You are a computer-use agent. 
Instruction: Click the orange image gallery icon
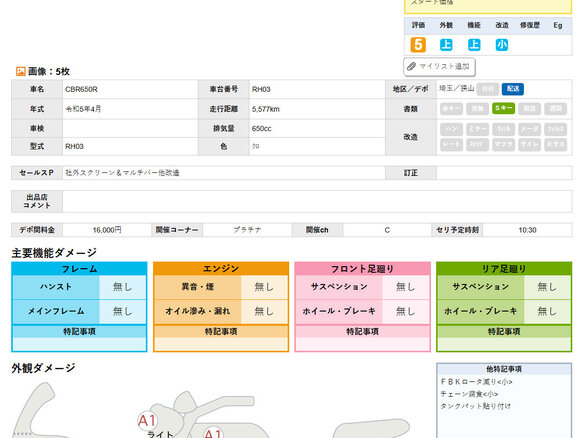pyautogui.click(x=20, y=71)
